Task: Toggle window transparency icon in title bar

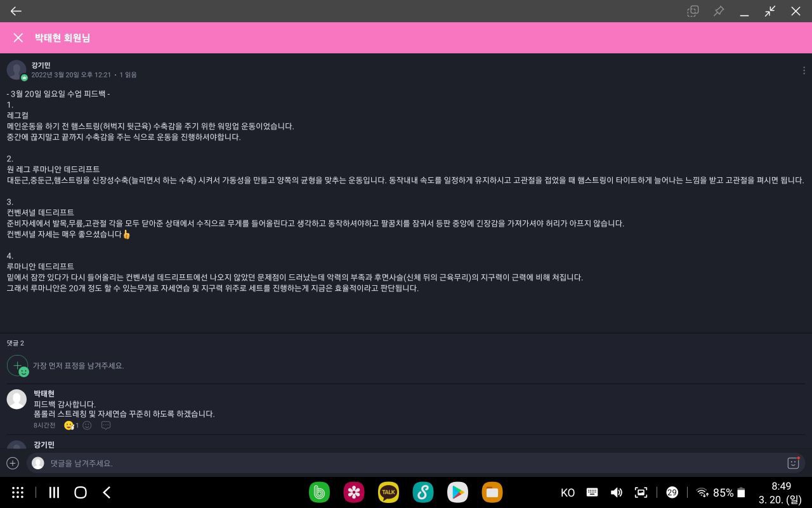Action: (x=693, y=11)
